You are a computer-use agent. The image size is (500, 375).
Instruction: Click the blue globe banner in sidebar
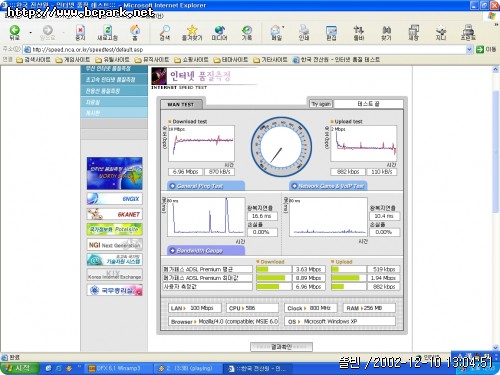pyautogui.click(x=114, y=173)
